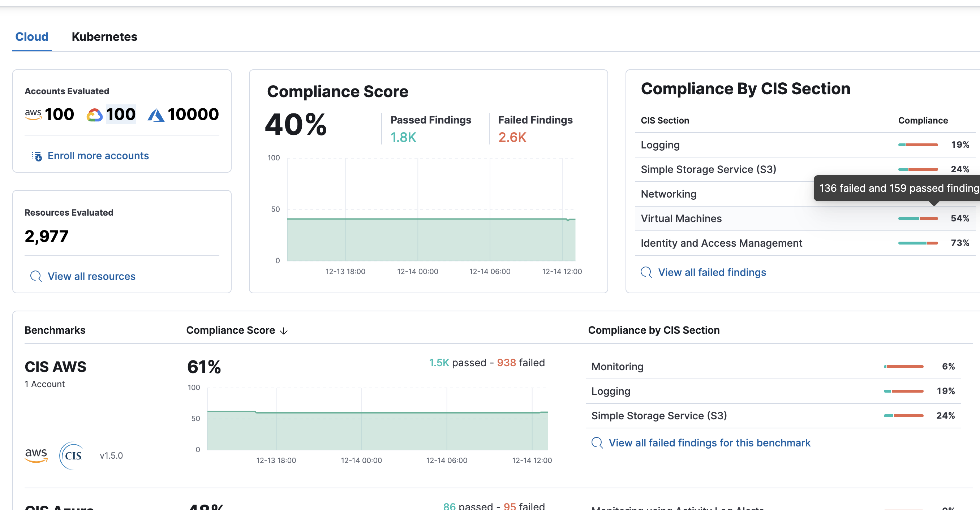This screenshot has height=510, width=980.
Task: Click the Identity and Access Management 73% bar
Action: coord(917,243)
